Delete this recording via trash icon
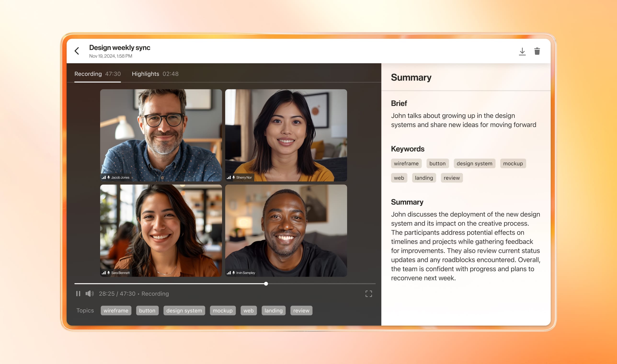Image resolution: width=617 pixels, height=364 pixels. coord(537,51)
